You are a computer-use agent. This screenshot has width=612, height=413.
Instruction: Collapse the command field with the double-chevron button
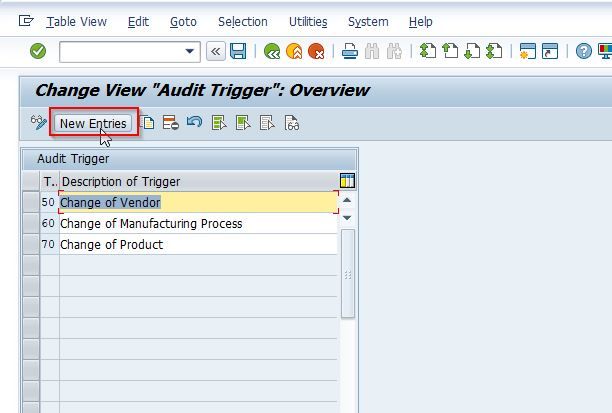(x=215, y=51)
